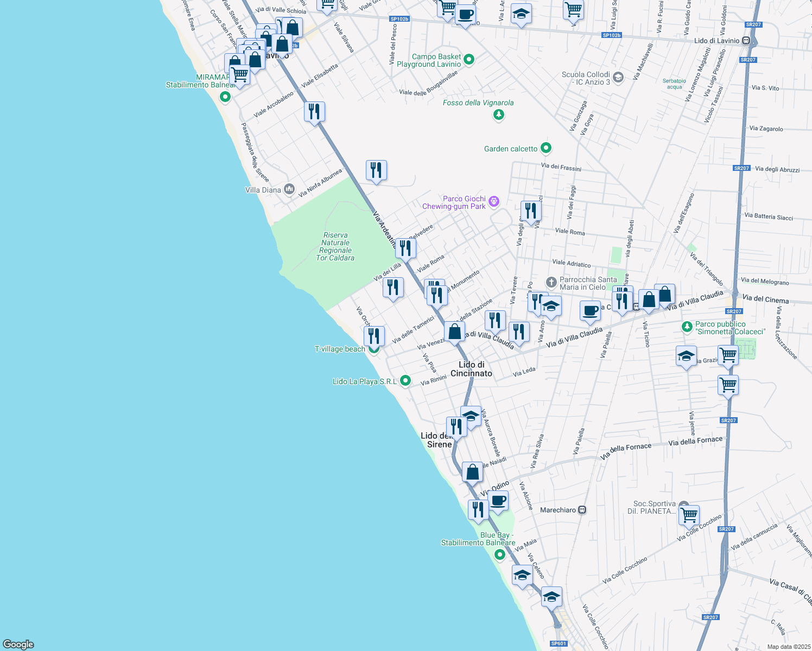812x651 pixels.
Task: Click Via Batteria Siacci label
Action: (769, 216)
